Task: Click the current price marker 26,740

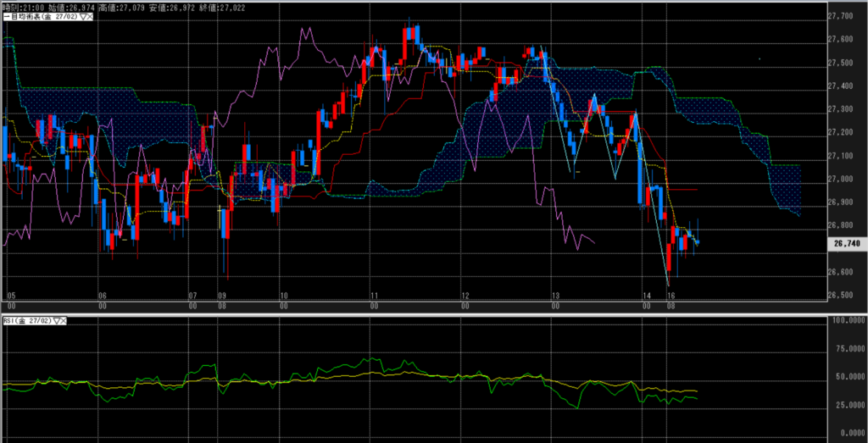Action: coord(844,241)
